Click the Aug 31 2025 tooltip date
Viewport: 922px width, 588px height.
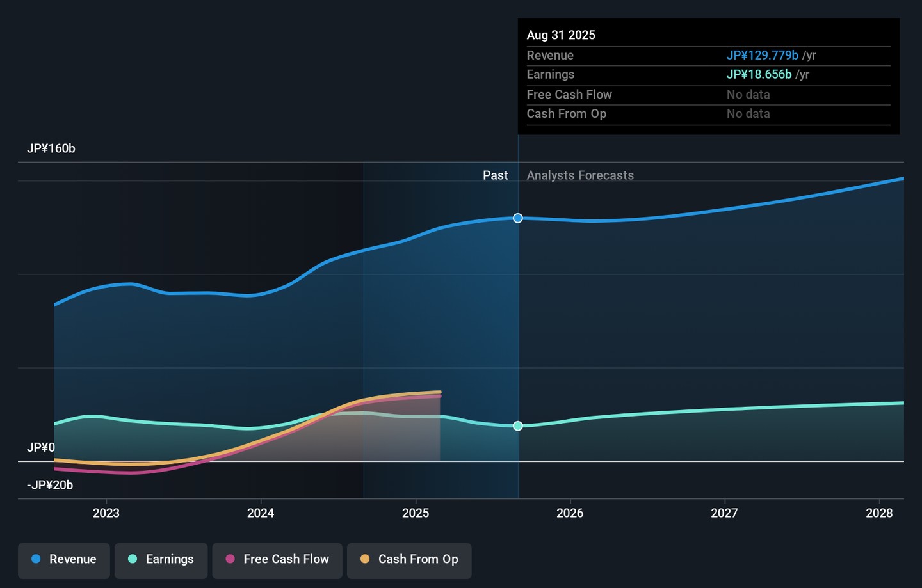point(561,35)
